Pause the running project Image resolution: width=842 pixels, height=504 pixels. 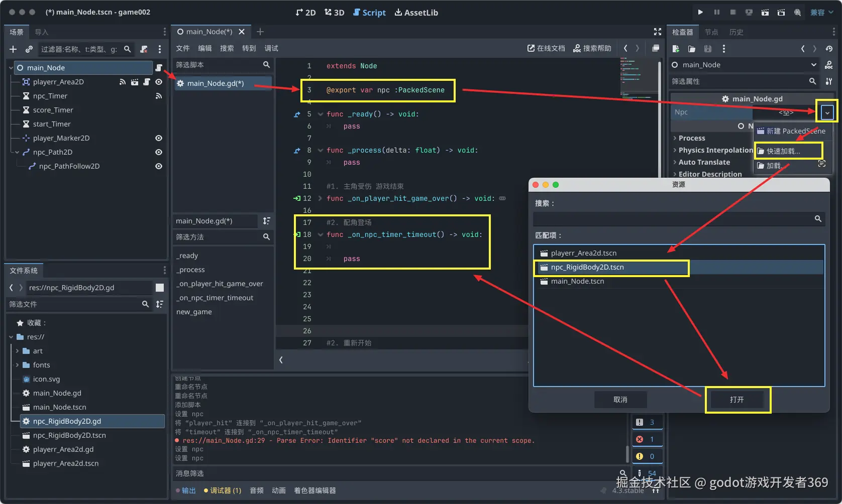[717, 12]
